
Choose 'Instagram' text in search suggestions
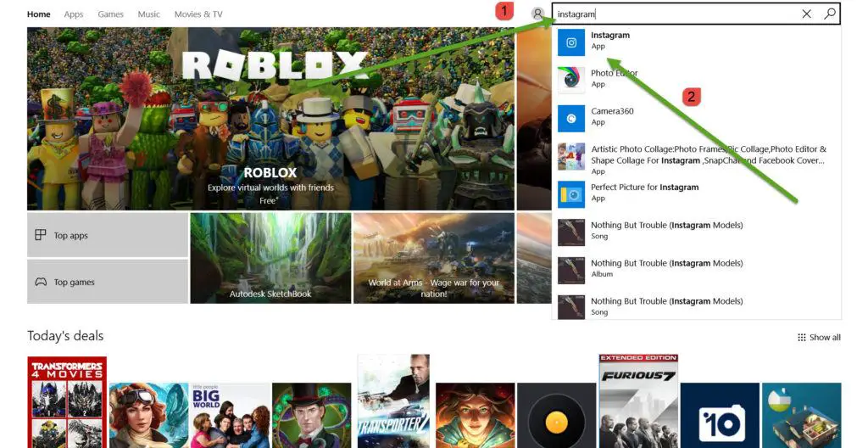click(x=610, y=36)
